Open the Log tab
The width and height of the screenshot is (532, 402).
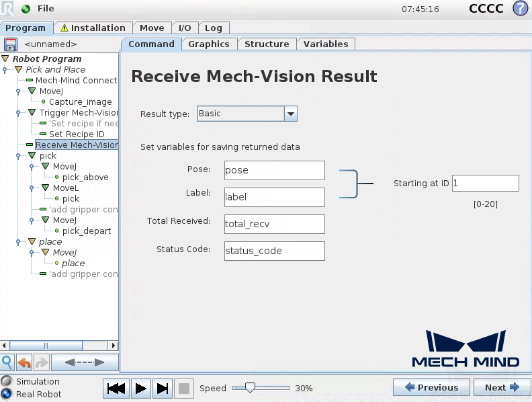pyautogui.click(x=214, y=28)
